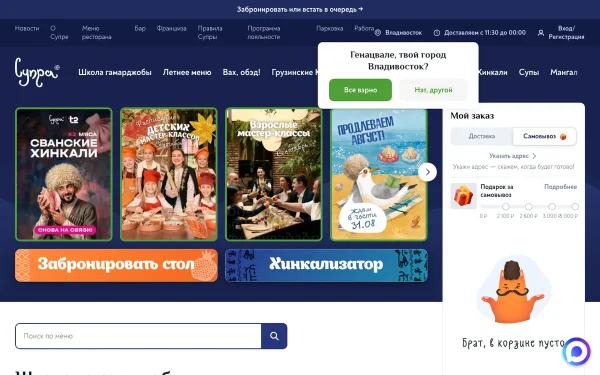The width and height of the screenshot is (600, 375).
Task: Open Парковка menu item
Action: pos(329,28)
